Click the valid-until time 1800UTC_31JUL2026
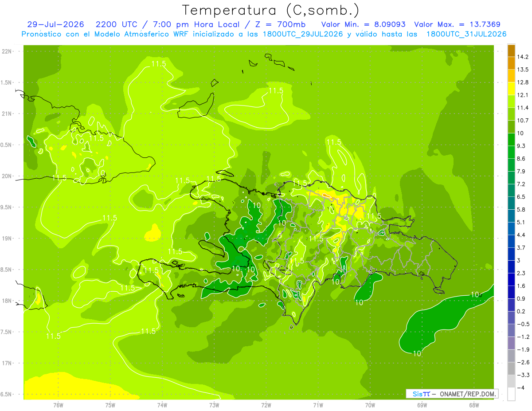This screenshot has height=411, width=532. click(466, 34)
